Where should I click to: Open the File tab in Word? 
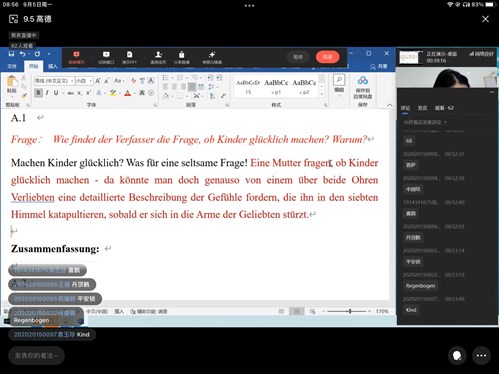coord(12,66)
